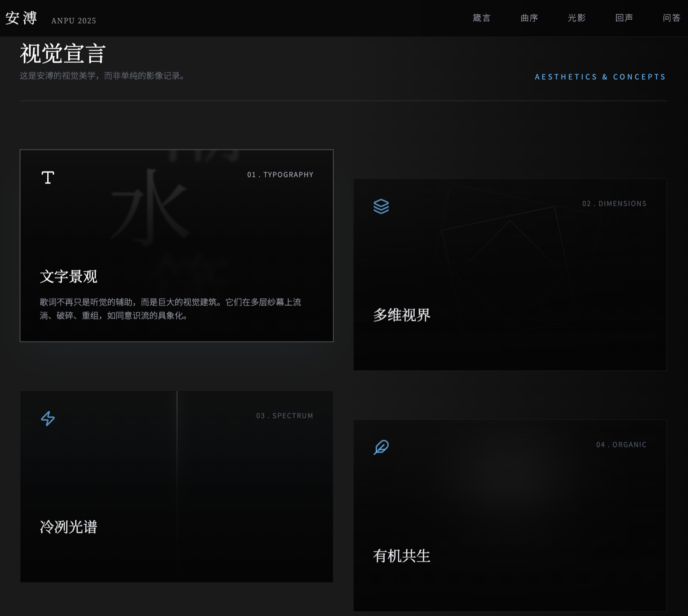Open the 问答 navigation link
Screen dimensions: 688x616
point(671,18)
